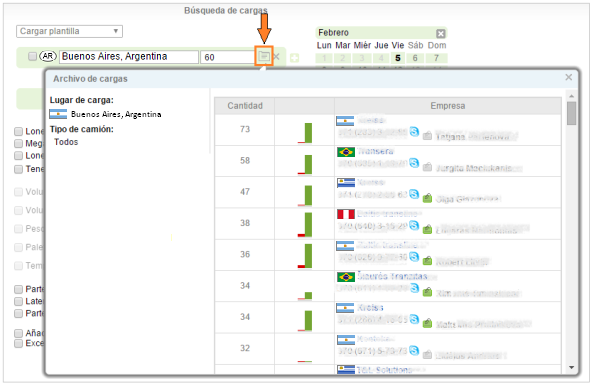
Task: Click the archive list scrollbar down arrow
Action: click(572, 367)
